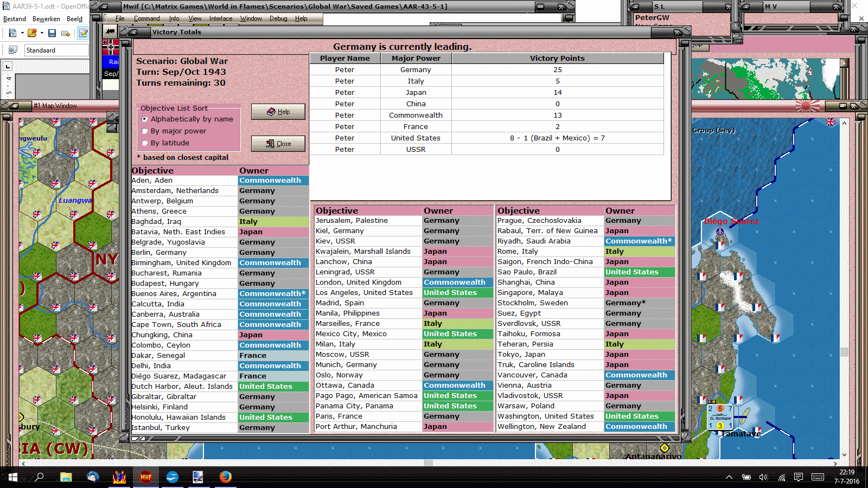868x488 pixels.
Task: Select 'By major power' sort option
Action: click(174, 131)
